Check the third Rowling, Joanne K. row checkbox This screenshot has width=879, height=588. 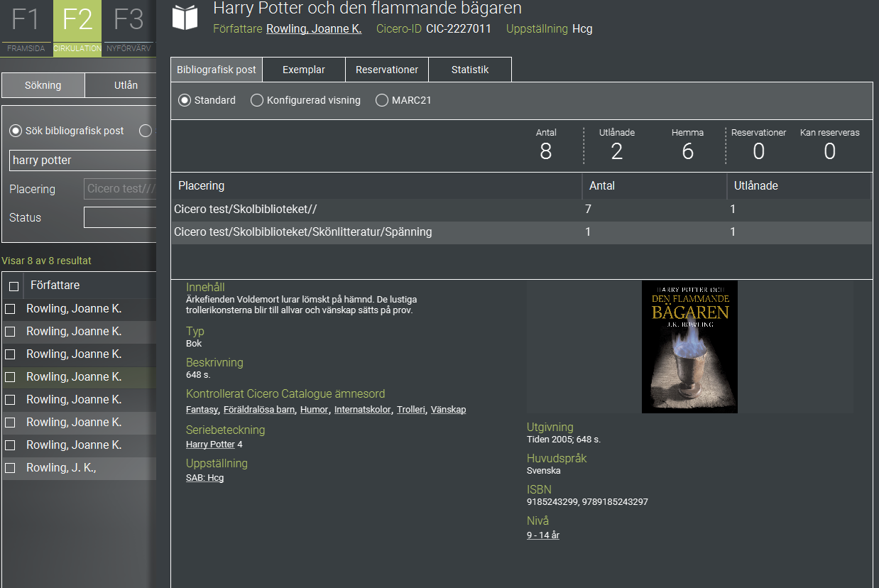(10, 354)
